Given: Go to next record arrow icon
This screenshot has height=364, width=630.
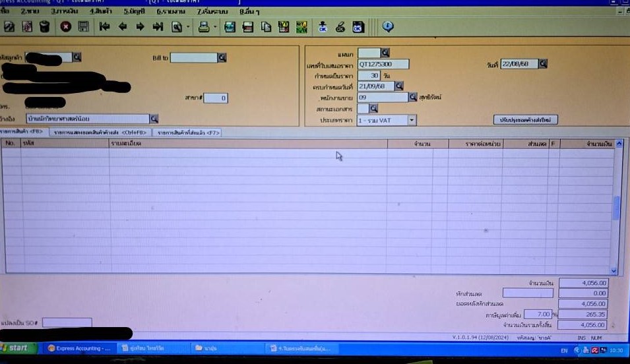Looking at the screenshot, I should tap(140, 27).
